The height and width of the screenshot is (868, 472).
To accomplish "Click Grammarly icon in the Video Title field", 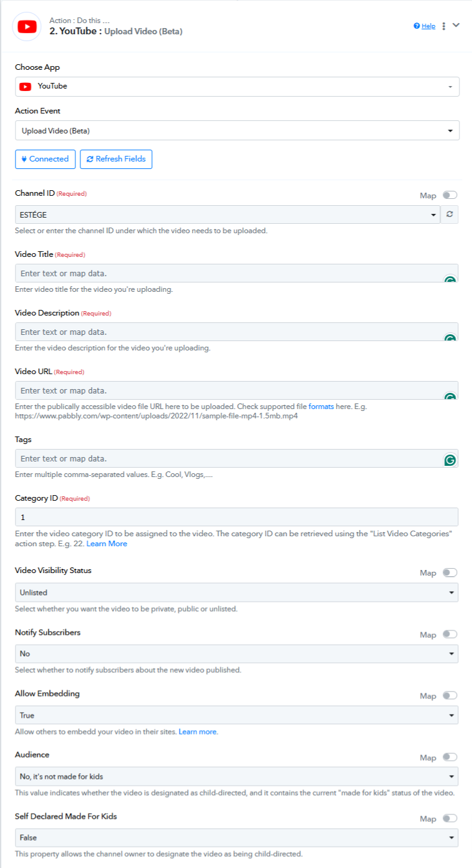I will 450,279.
